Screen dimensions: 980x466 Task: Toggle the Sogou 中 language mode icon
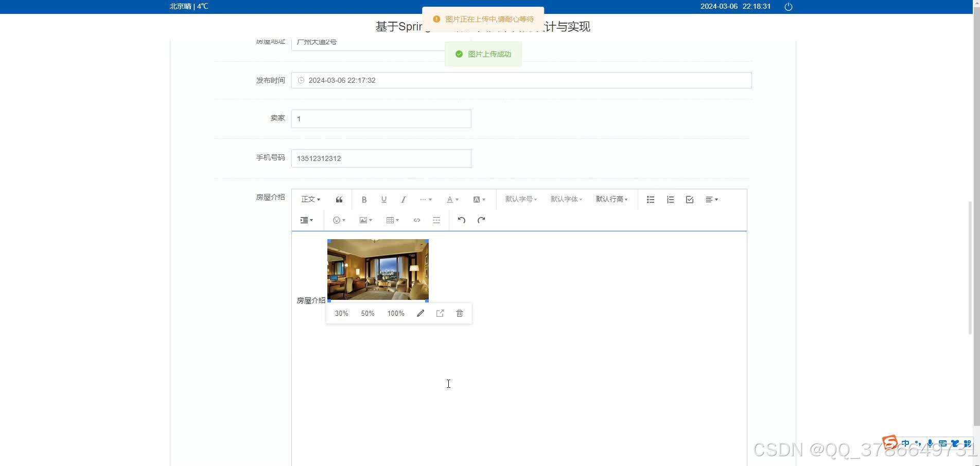pyautogui.click(x=905, y=443)
